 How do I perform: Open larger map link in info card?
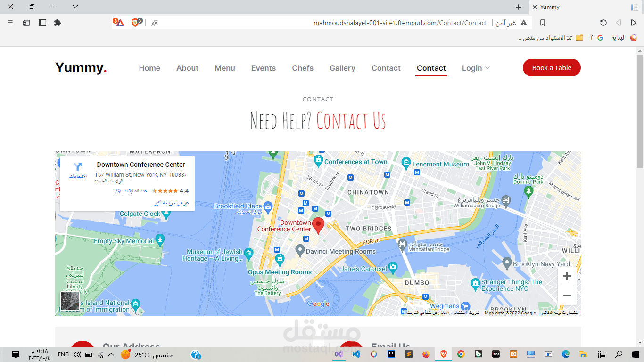pyautogui.click(x=172, y=203)
